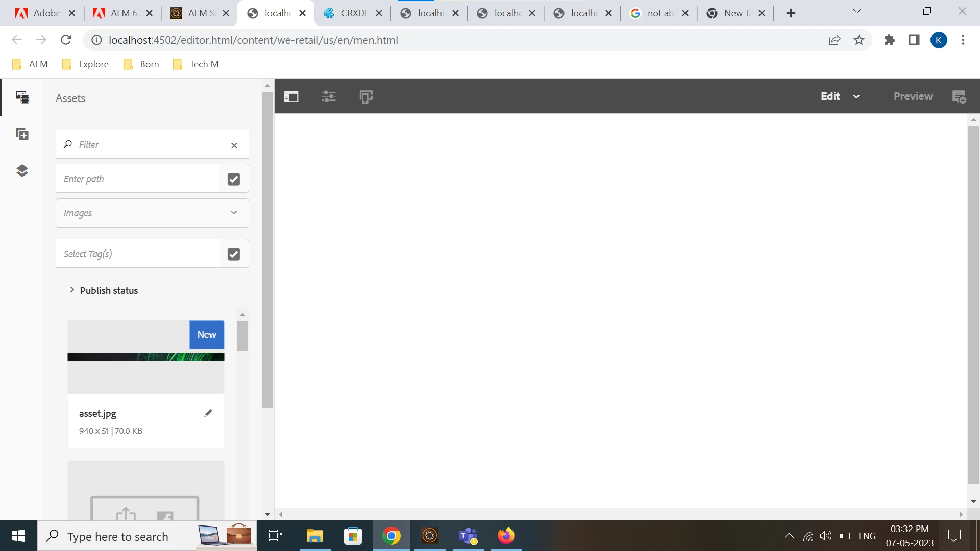Clear the Filter field with X icon
980x551 pixels.
[234, 145]
